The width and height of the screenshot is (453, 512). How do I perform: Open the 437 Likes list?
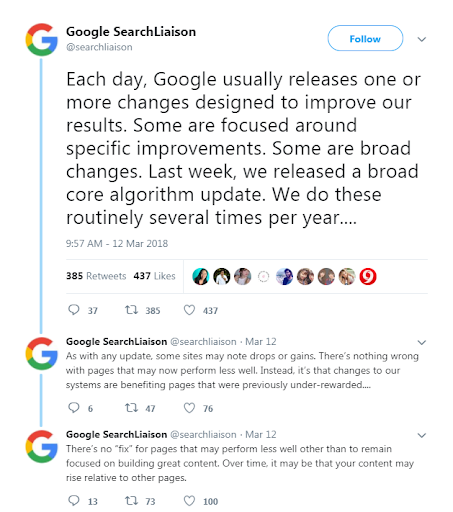[x=154, y=276]
